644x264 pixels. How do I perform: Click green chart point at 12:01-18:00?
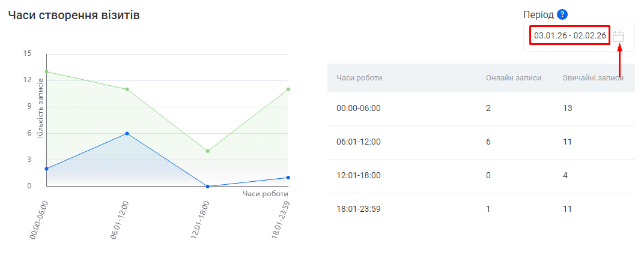(207, 151)
